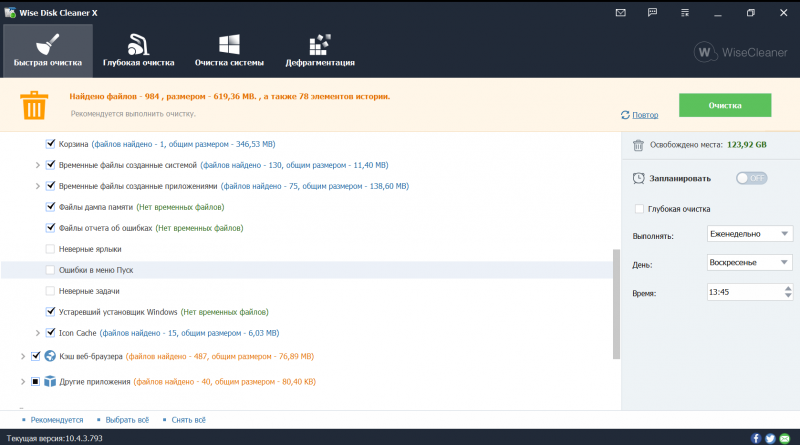The image size is (800, 445).
Task: Toggle the Запланировать schedule switch
Action: (751, 178)
